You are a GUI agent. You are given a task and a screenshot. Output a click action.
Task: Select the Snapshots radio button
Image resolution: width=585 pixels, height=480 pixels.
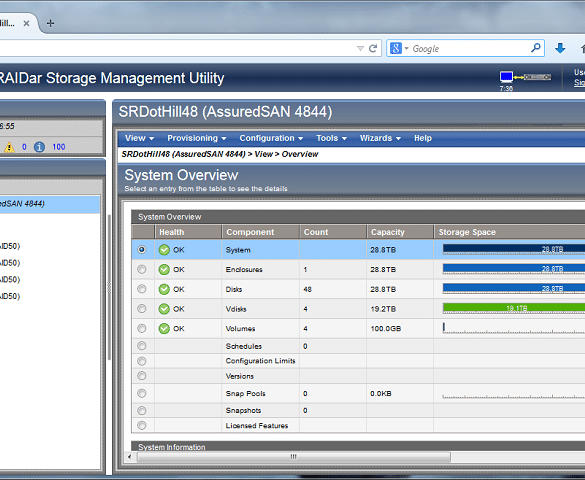point(142,411)
